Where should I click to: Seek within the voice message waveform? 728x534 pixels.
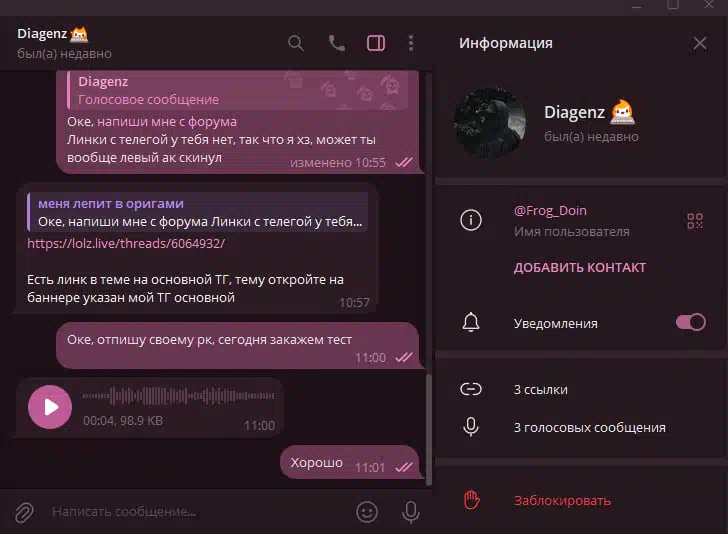click(179, 396)
